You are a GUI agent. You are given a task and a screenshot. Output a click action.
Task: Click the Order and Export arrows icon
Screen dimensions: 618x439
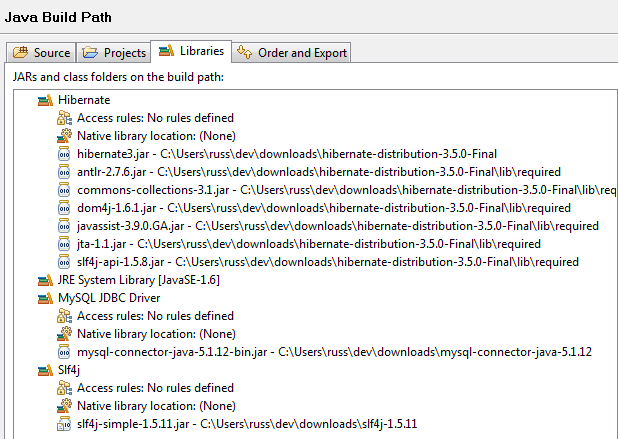pos(244,52)
